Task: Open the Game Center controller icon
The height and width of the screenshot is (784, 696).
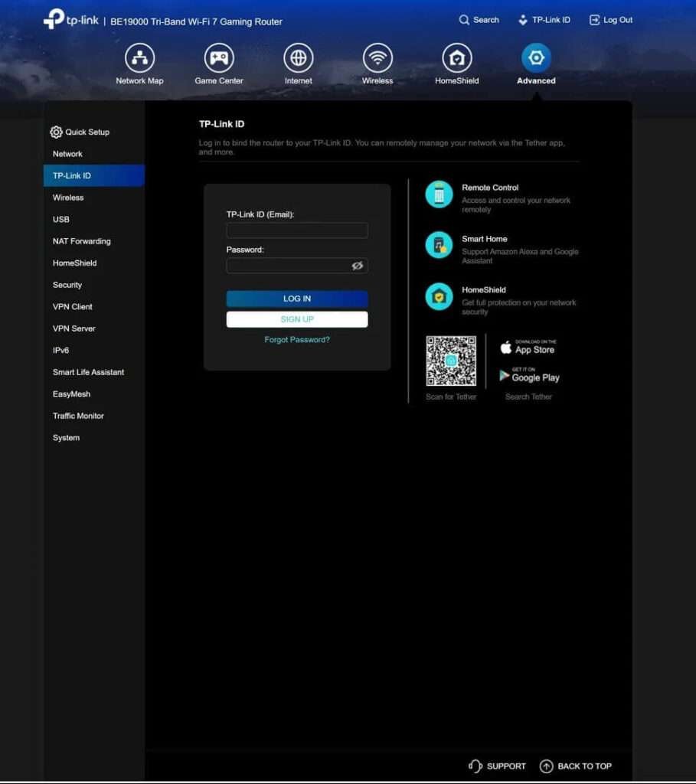Action: click(219, 58)
